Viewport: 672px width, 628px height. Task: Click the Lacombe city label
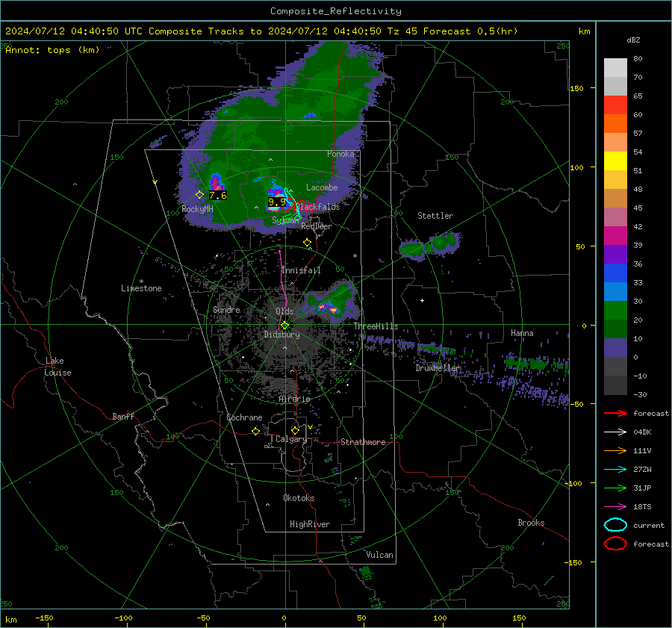[x=322, y=187]
